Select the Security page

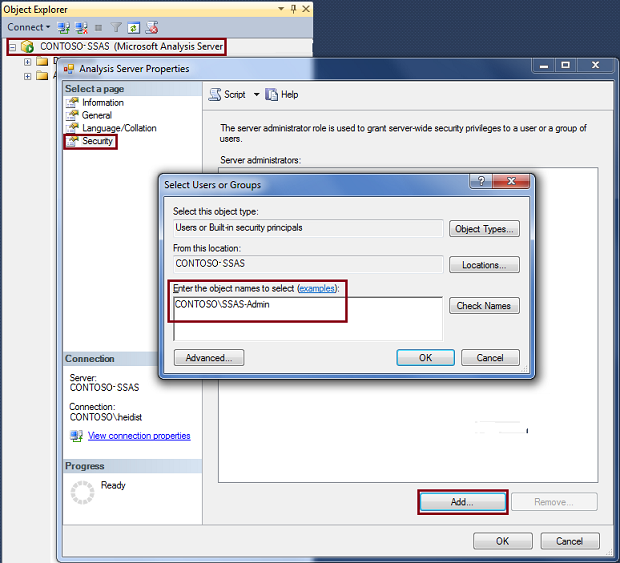point(97,142)
